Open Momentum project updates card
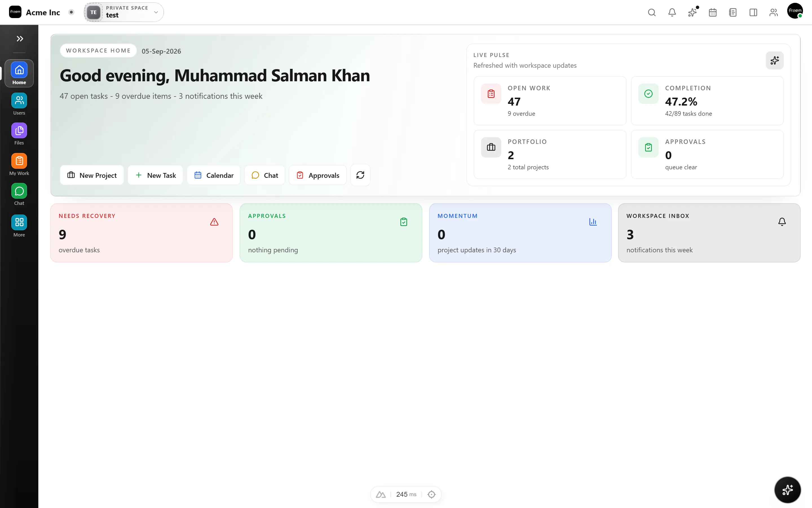This screenshot has height=508, width=812. [520, 233]
